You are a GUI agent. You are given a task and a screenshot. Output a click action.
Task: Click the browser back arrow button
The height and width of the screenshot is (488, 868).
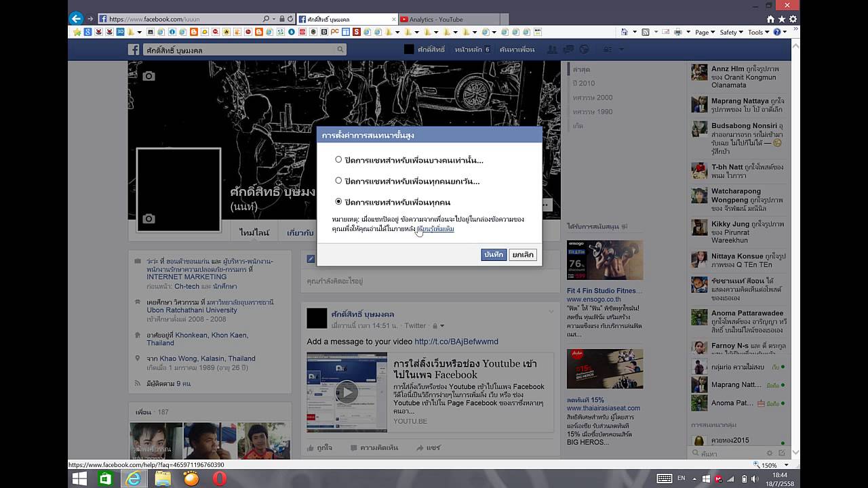(x=77, y=19)
